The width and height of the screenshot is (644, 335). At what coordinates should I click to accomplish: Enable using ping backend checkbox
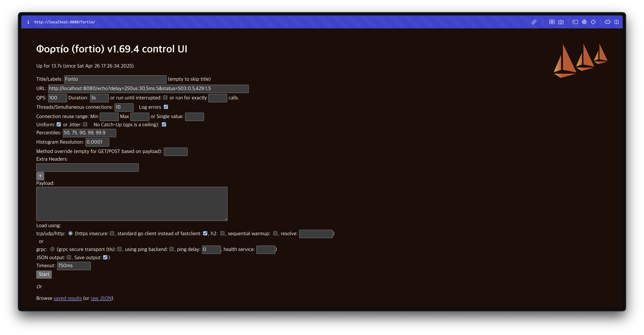pos(172,249)
